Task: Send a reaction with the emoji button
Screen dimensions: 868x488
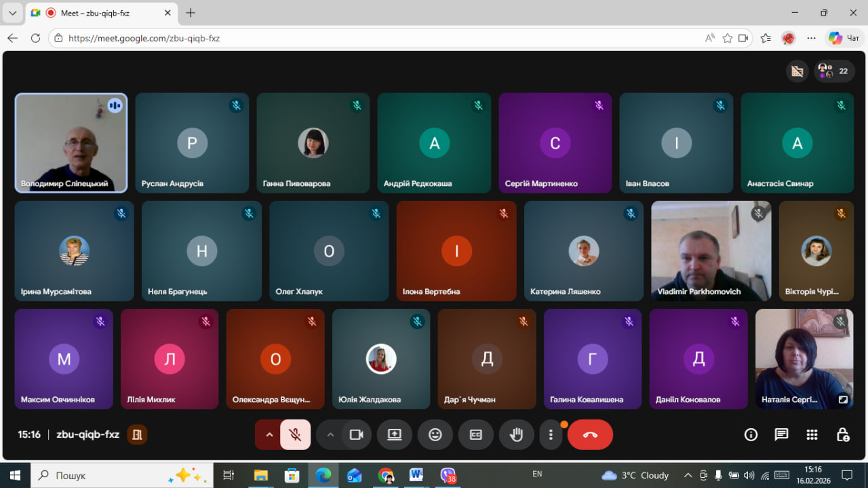Action: [435, 435]
